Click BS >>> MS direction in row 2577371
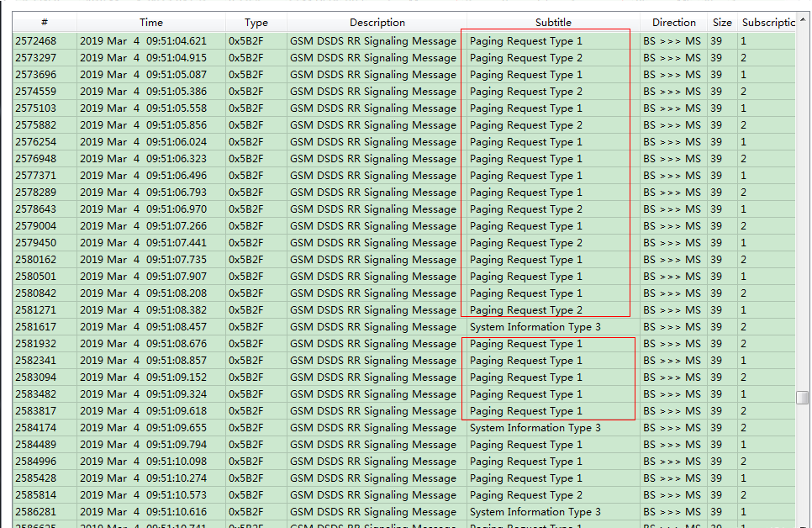Image resolution: width=812 pixels, height=528 pixels. coord(672,175)
